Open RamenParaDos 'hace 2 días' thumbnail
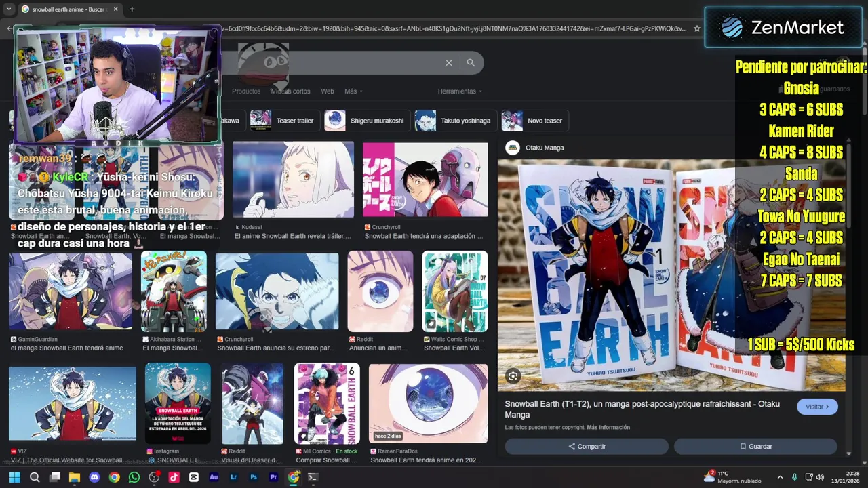 (x=428, y=404)
